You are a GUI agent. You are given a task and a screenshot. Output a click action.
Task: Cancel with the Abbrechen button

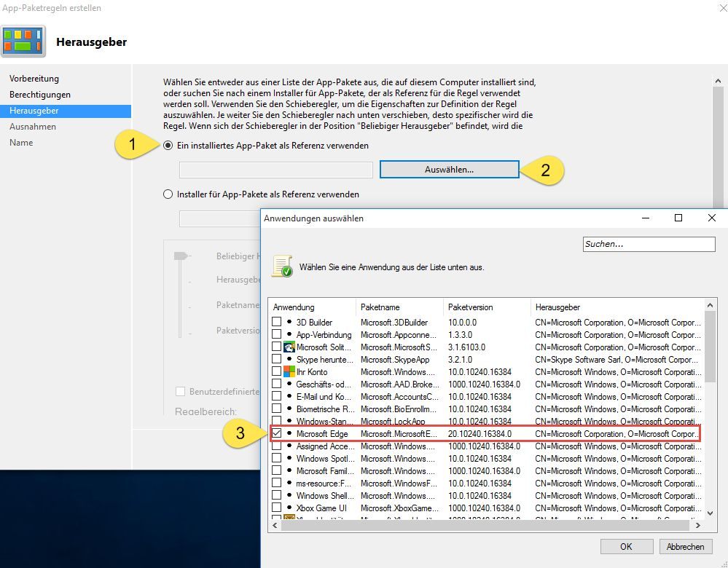coord(685,546)
